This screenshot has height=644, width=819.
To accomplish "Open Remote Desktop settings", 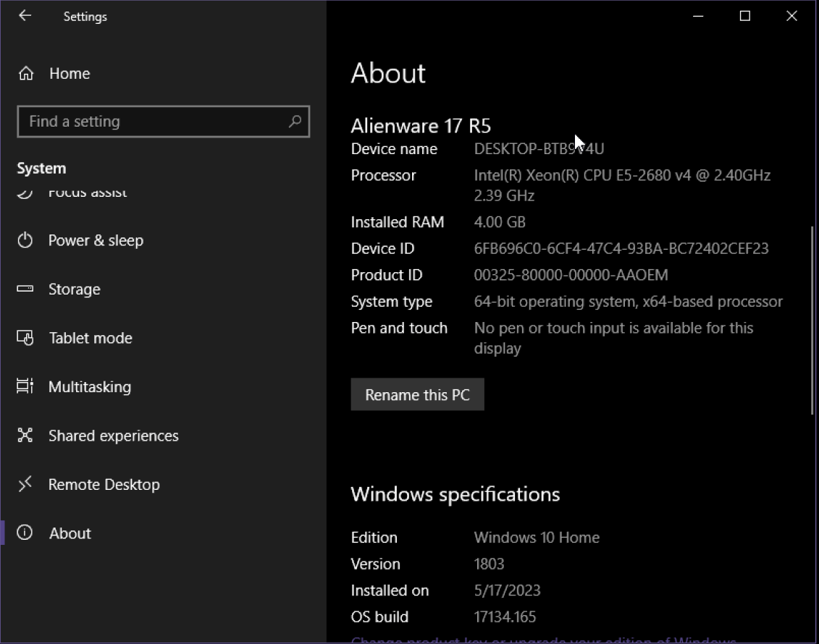I will pos(104,485).
